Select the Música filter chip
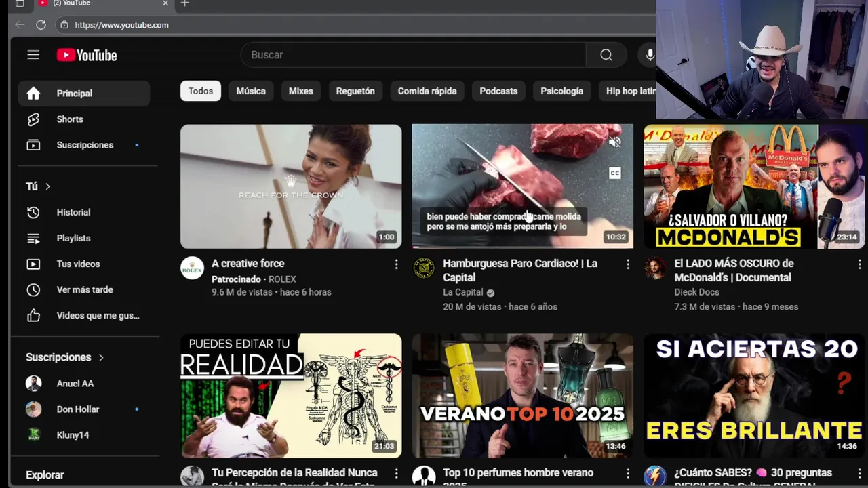The width and height of the screenshot is (868, 488). pyautogui.click(x=251, y=91)
